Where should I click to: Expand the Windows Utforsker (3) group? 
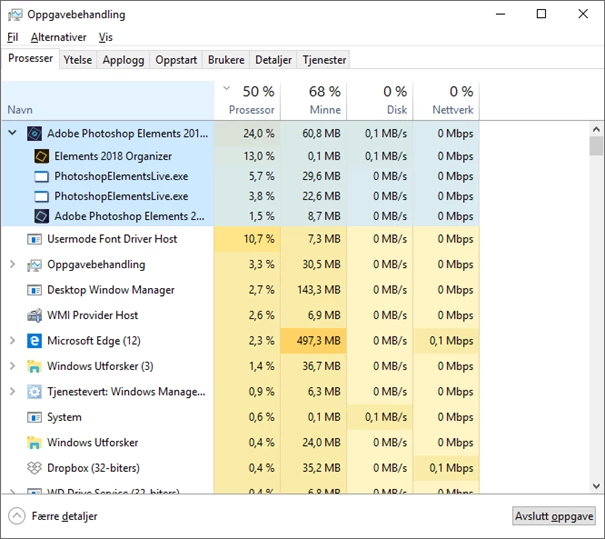[x=12, y=366]
